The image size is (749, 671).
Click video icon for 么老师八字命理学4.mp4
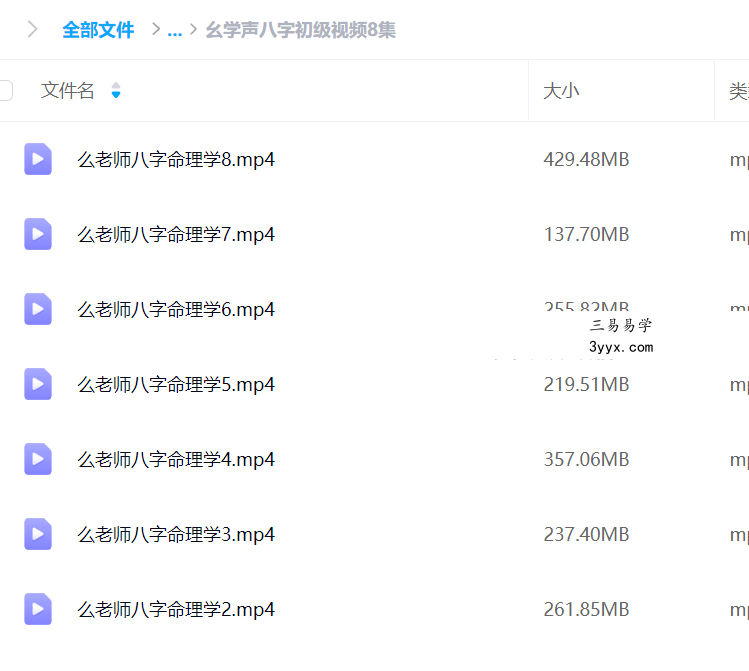click(38, 459)
